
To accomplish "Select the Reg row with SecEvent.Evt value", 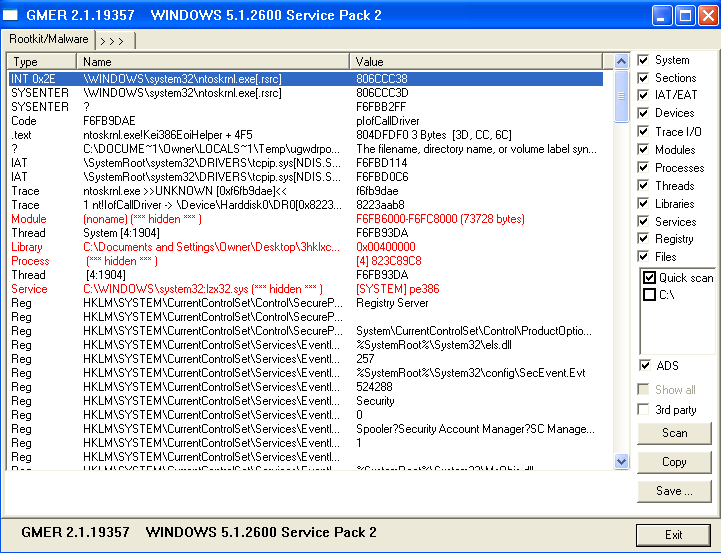I will coord(306,373).
